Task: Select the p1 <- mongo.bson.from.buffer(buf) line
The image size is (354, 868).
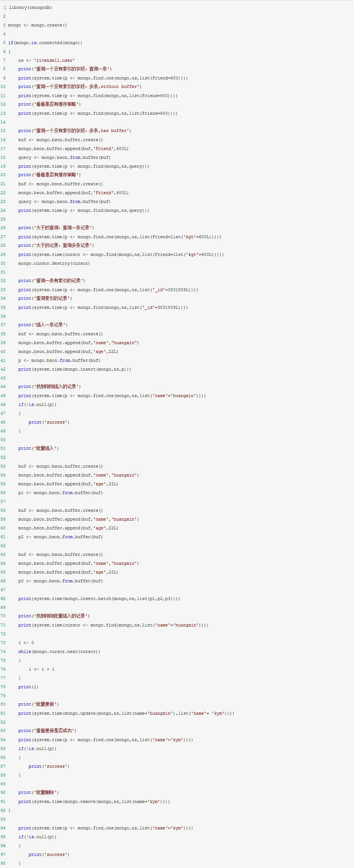Action: (61, 493)
